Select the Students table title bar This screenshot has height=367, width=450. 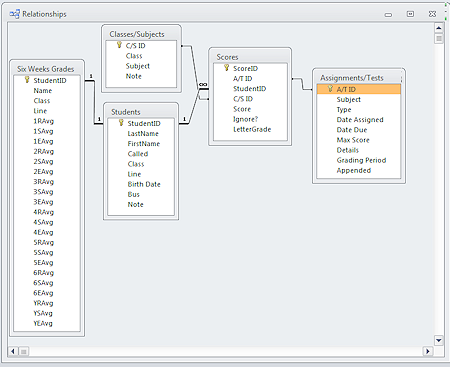(141, 112)
